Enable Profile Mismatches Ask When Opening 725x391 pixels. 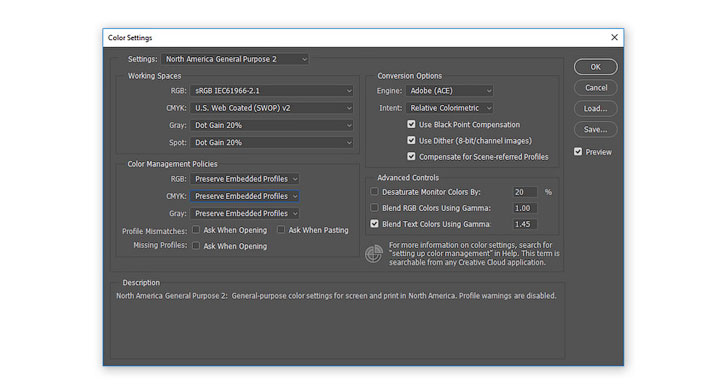click(x=196, y=229)
